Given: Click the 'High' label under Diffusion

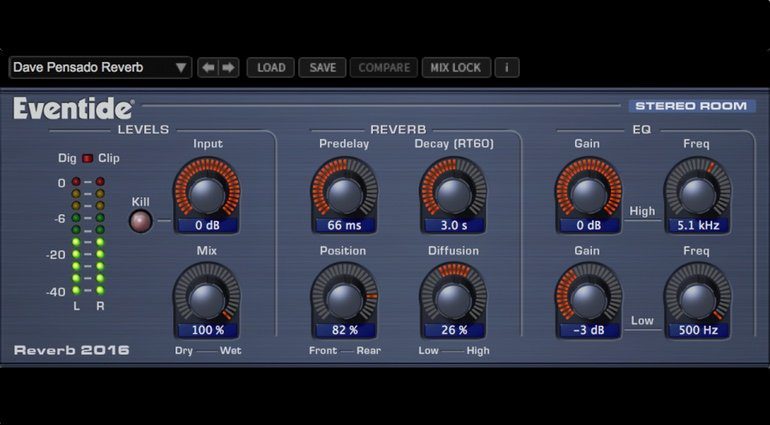Looking at the screenshot, I should pyautogui.click(x=478, y=351).
